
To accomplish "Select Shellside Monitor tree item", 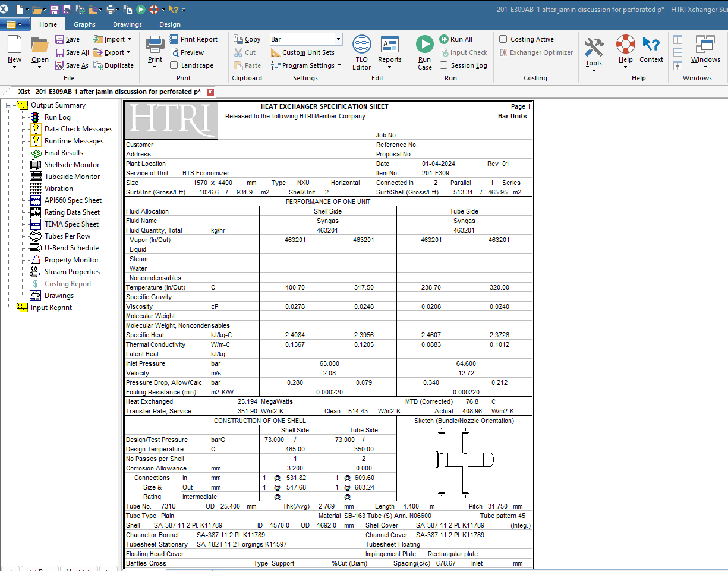I will pyautogui.click(x=72, y=165).
